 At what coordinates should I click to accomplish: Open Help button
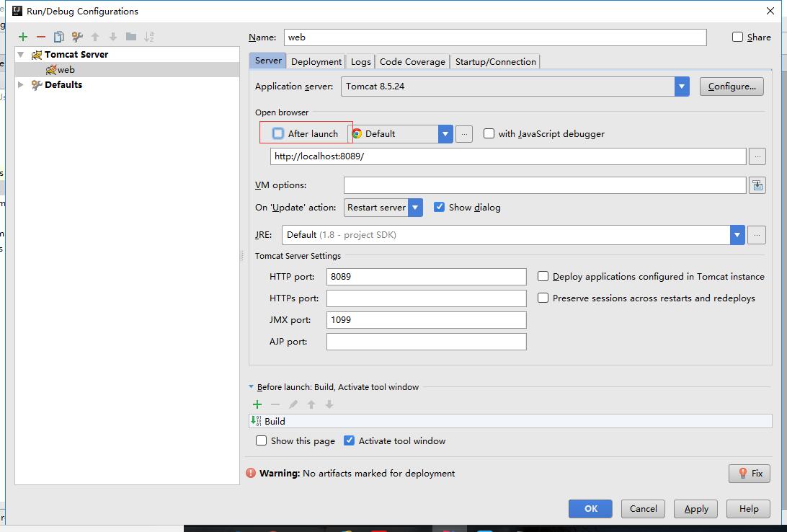point(748,509)
